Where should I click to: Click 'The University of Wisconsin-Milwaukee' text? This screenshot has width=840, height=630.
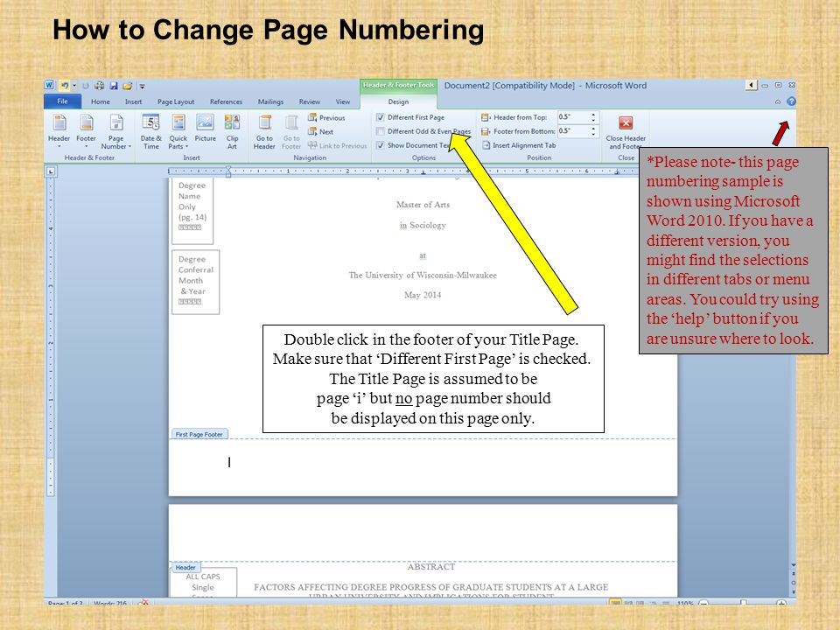pos(423,275)
